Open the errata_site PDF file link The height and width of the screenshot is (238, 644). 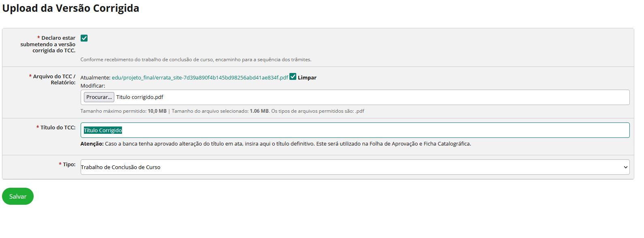(x=200, y=77)
